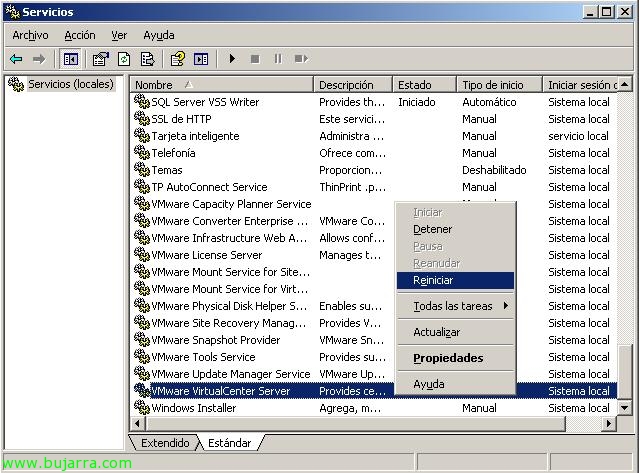Choose Detener in the context menu
639x473 pixels.
point(455,229)
